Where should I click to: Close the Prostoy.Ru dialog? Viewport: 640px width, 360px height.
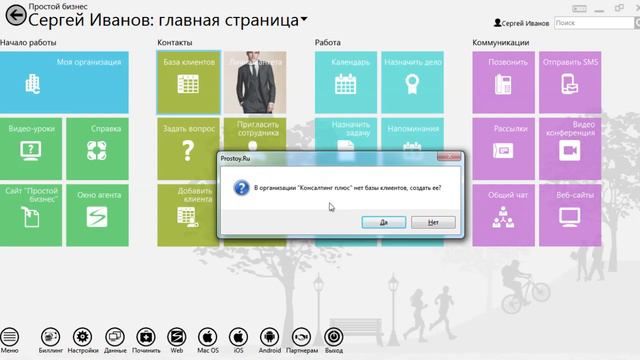coord(449,156)
